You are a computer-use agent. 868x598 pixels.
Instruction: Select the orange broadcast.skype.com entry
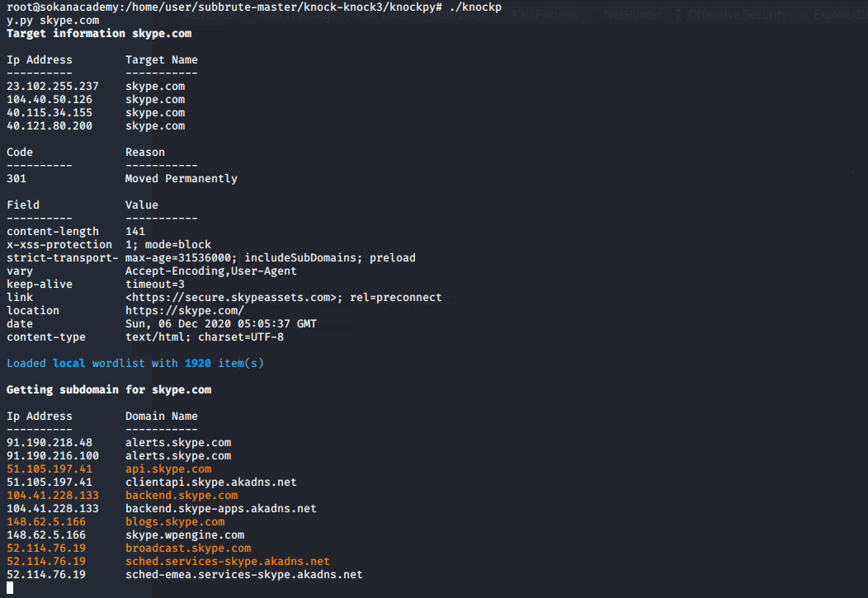pyautogui.click(x=188, y=549)
